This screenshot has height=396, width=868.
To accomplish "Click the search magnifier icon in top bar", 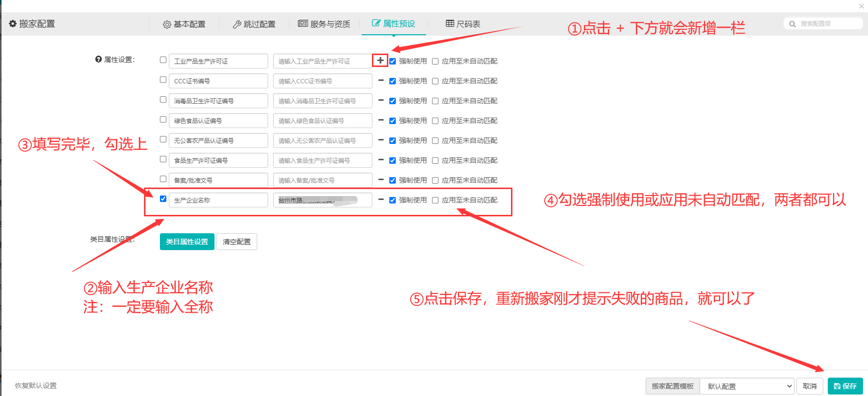I will click(793, 24).
